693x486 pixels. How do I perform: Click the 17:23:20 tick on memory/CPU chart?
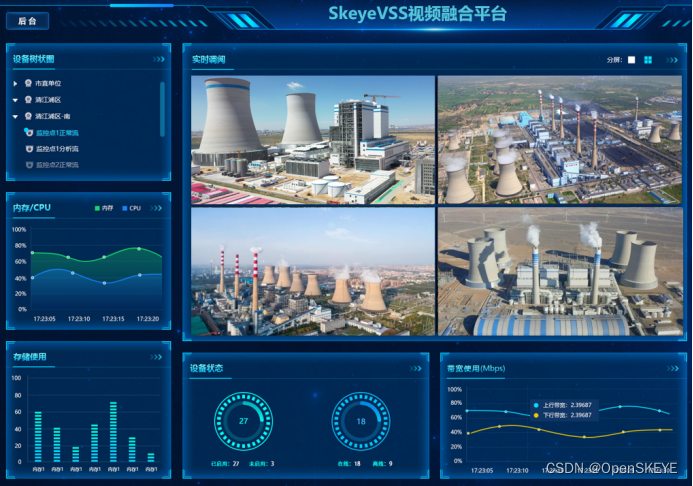[148, 319]
